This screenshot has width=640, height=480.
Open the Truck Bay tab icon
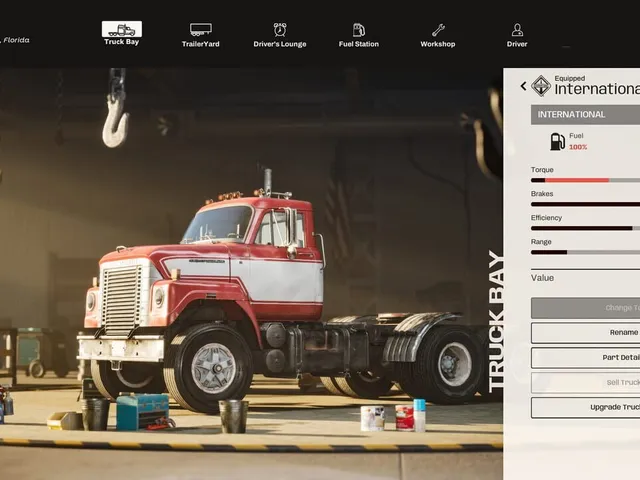point(122,29)
